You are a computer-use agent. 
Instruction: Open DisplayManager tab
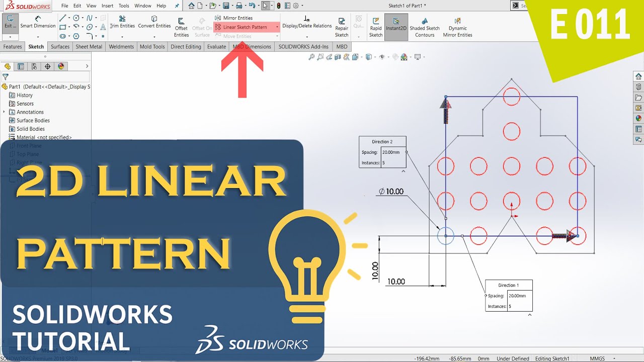point(61,66)
